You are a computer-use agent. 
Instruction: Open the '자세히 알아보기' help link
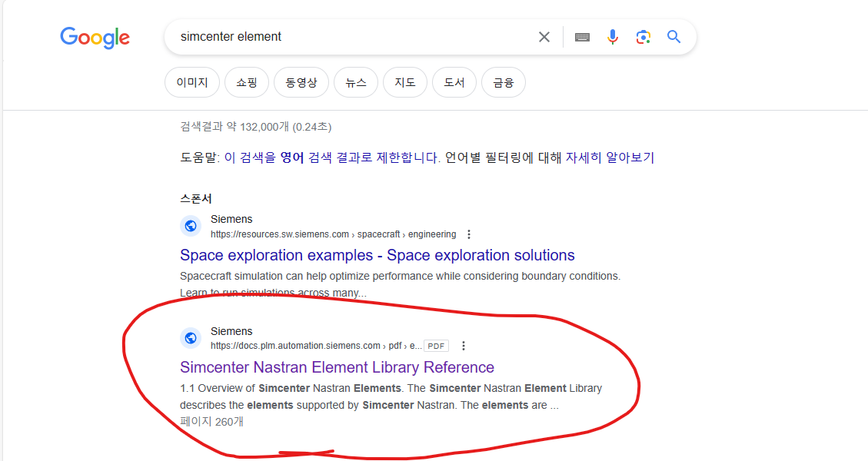click(x=610, y=158)
